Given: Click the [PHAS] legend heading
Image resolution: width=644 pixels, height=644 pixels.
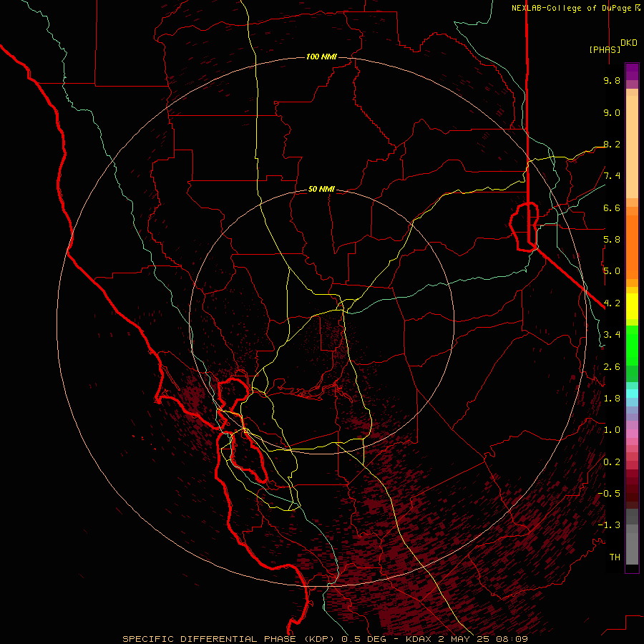Looking at the screenshot, I should click(x=605, y=49).
